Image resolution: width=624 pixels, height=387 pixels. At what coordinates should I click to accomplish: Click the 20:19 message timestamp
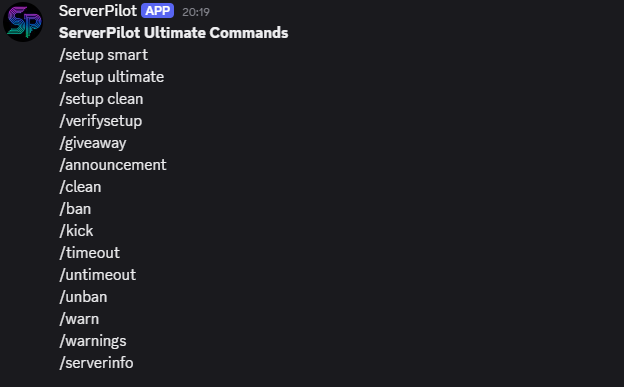(196, 12)
